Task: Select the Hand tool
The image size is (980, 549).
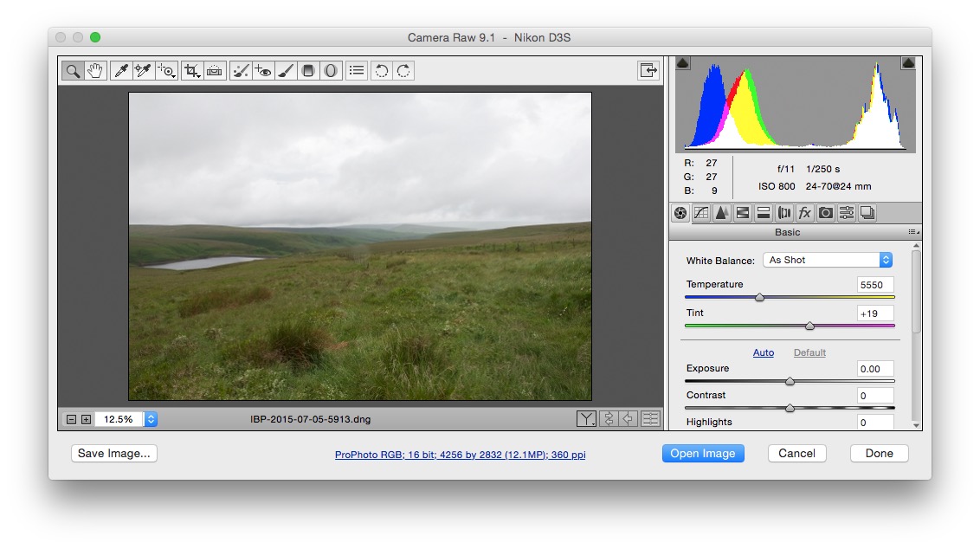Action: click(95, 71)
